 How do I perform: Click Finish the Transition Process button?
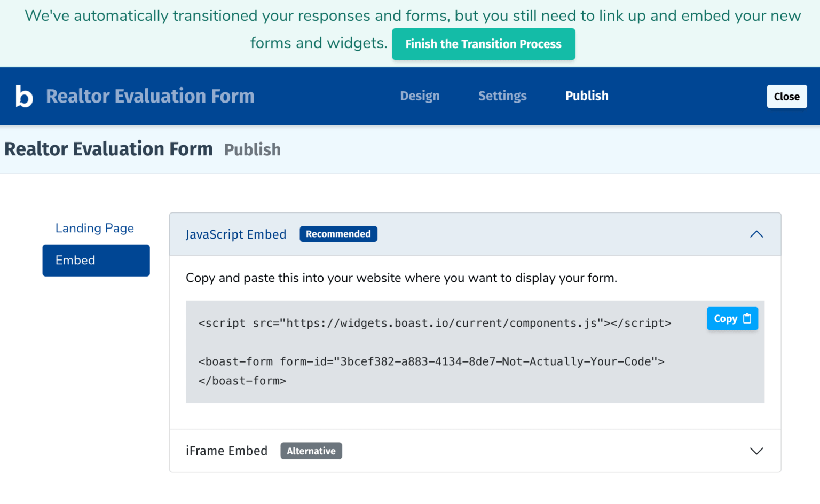pos(483,44)
